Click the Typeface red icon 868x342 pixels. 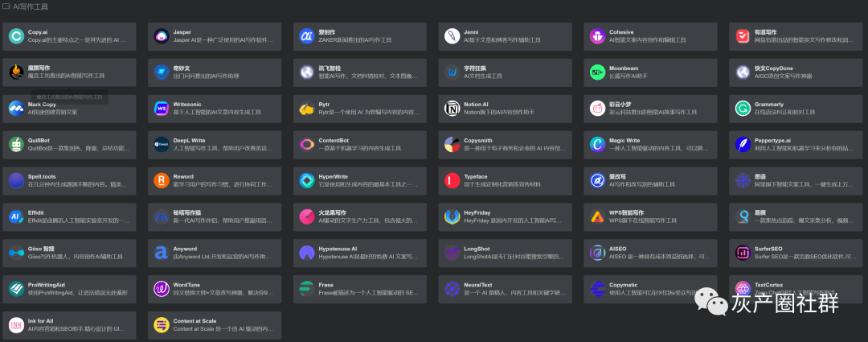452,181
